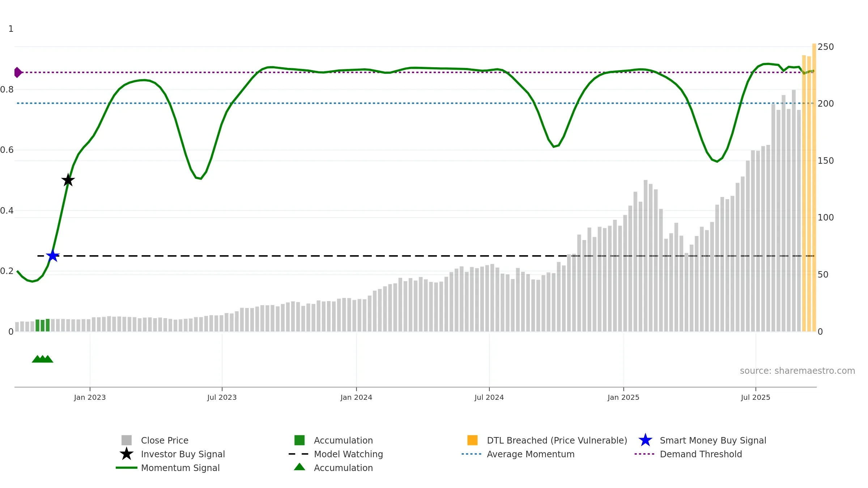This screenshot has width=868, height=488.
Task: Click the 0.4 left axis value
Action: click(x=7, y=211)
